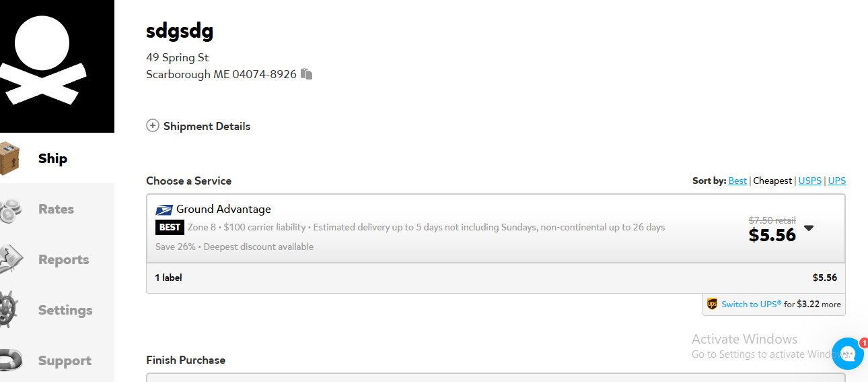
Task: Sort services by UPS
Action: (836, 181)
